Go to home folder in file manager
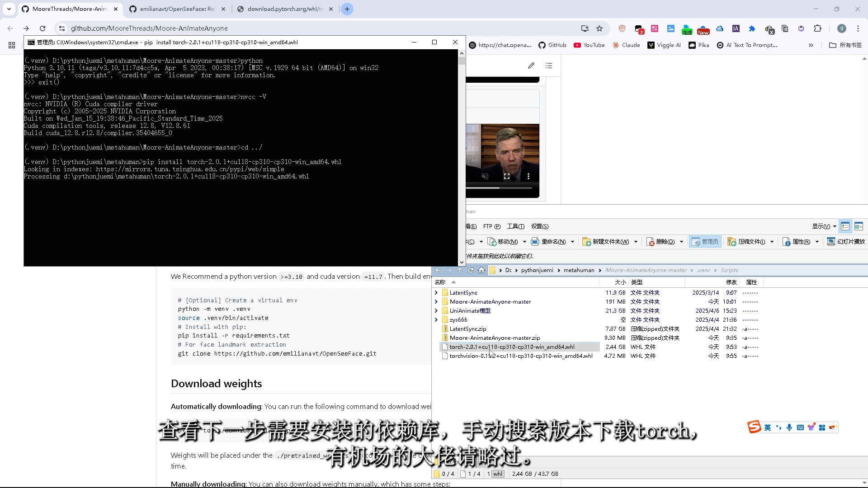The height and width of the screenshot is (488, 868). (x=481, y=270)
